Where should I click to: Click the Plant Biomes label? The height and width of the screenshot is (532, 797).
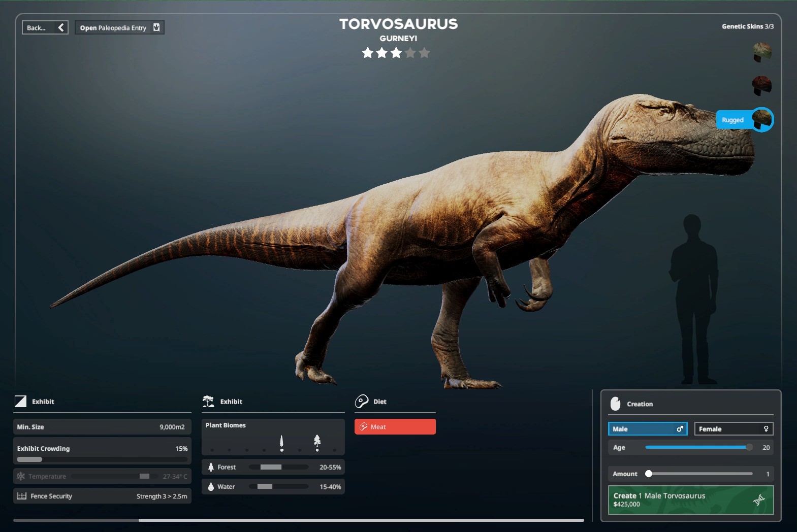click(x=226, y=425)
